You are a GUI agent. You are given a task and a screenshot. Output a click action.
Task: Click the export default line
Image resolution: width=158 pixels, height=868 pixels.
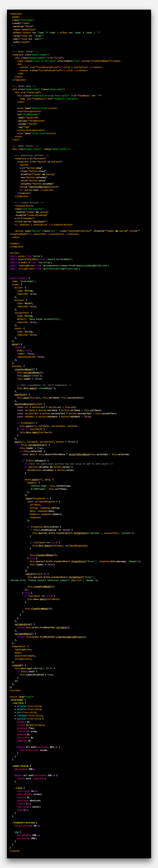[19, 278]
